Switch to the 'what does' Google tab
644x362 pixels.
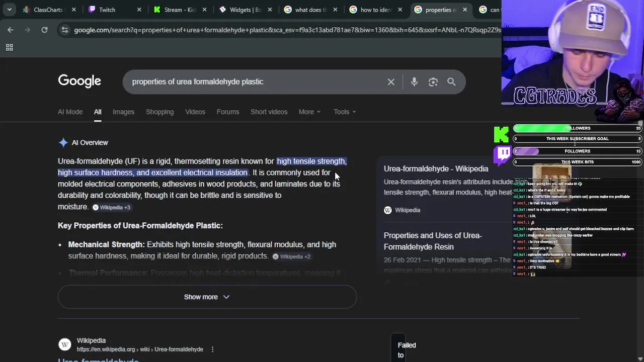[307, 10]
